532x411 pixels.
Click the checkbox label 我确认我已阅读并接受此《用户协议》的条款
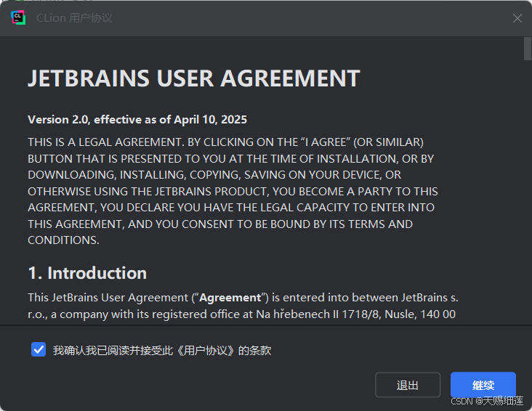click(x=162, y=350)
